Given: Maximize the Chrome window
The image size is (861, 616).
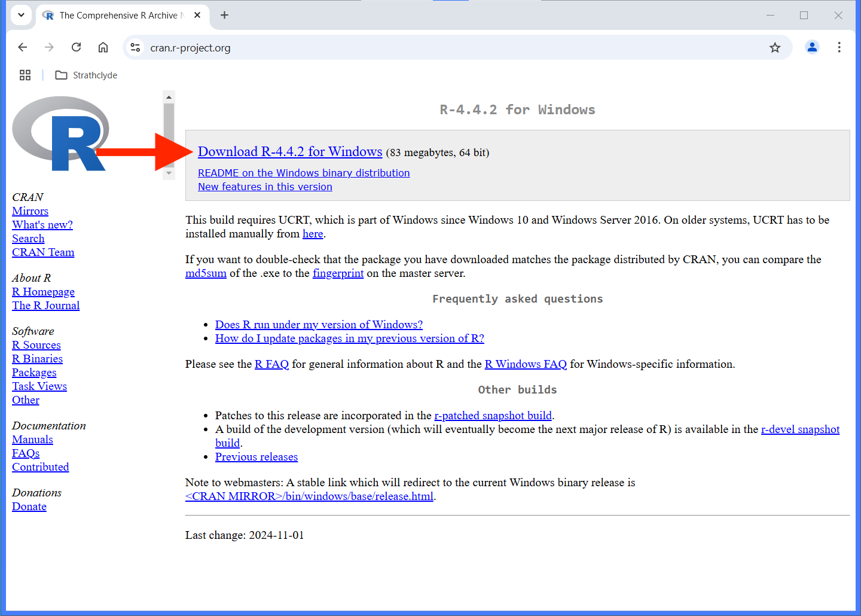Looking at the screenshot, I should pyautogui.click(x=804, y=15).
